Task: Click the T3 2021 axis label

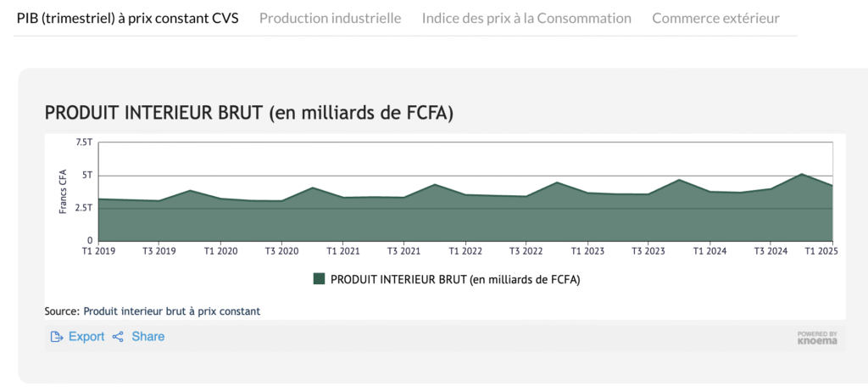Action: (x=403, y=251)
